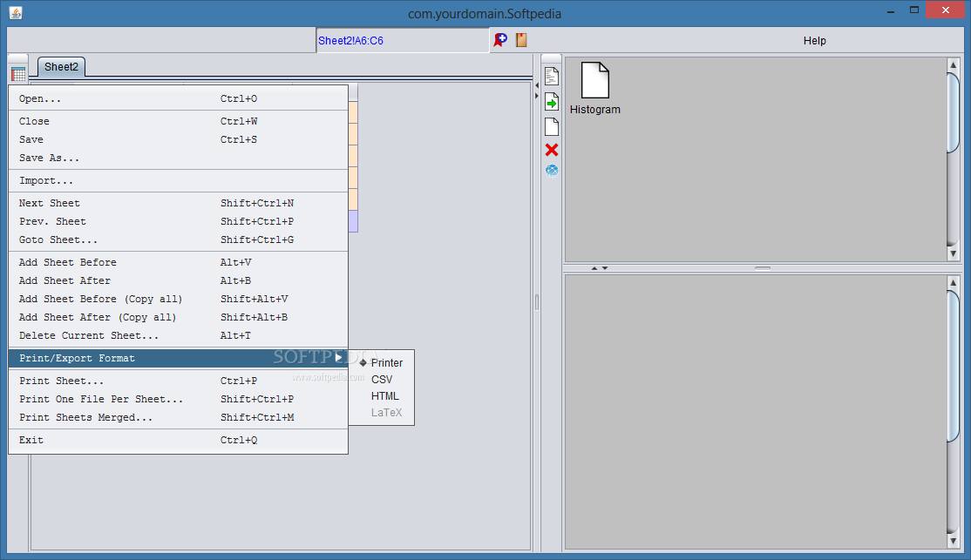Choose Close from the menu
This screenshot has width=971, height=560.
179,121
